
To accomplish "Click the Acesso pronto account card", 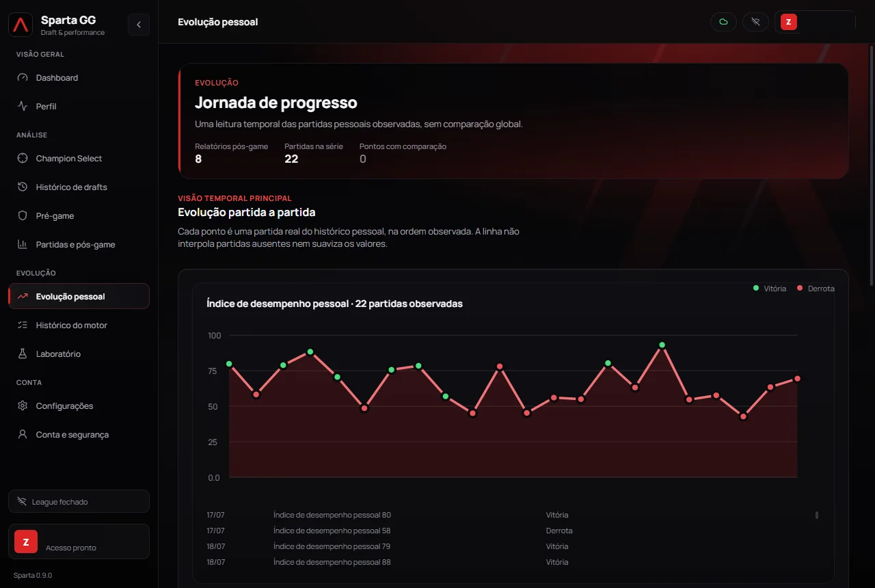I will (79, 542).
